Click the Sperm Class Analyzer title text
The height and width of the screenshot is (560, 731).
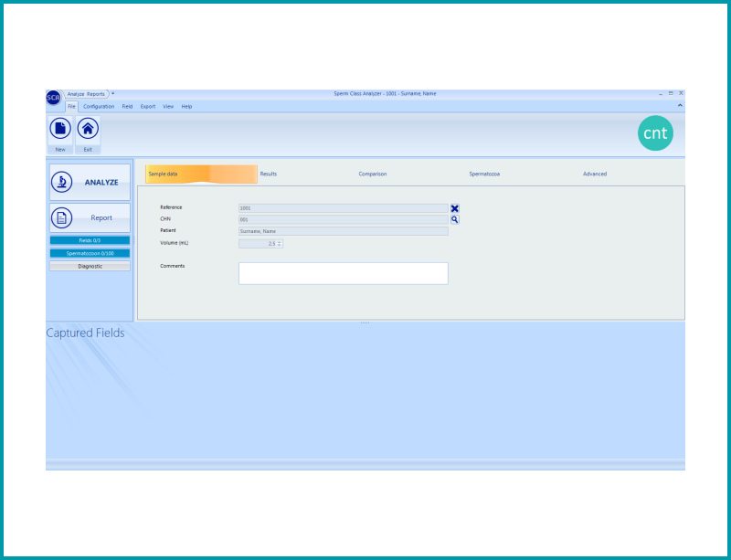pyautogui.click(x=385, y=94)
